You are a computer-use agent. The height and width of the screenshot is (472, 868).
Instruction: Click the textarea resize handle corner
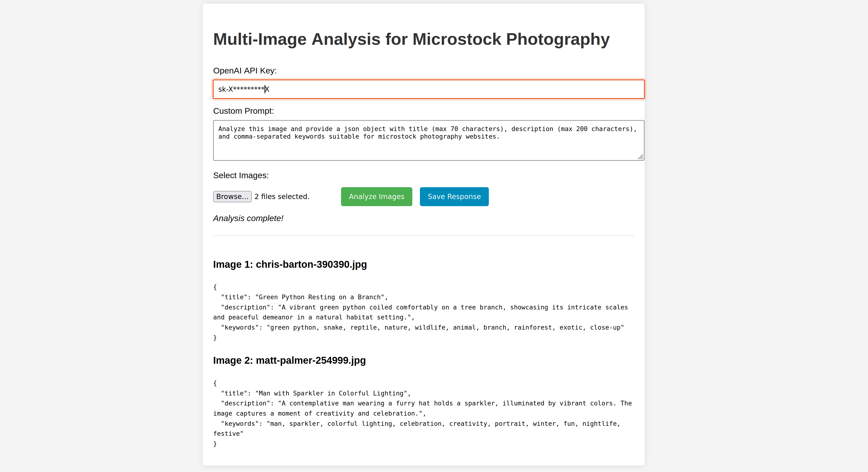click(640, 157)
